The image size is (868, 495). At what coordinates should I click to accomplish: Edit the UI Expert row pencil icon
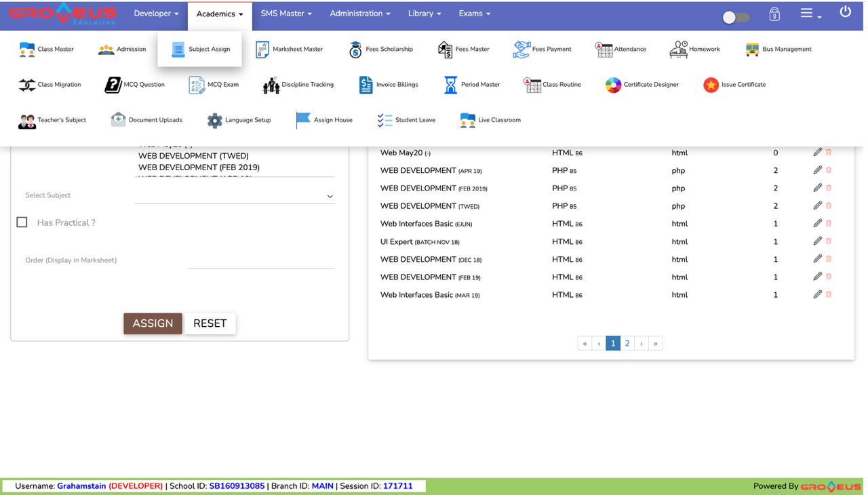pyautogui.click(x=817, y=241)
